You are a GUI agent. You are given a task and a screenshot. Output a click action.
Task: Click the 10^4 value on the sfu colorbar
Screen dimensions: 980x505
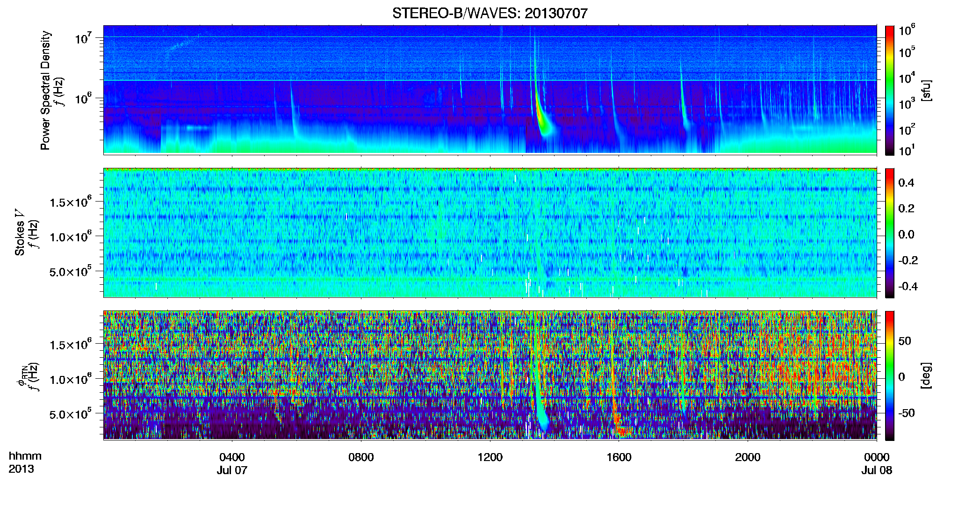[x=907, y=78]
